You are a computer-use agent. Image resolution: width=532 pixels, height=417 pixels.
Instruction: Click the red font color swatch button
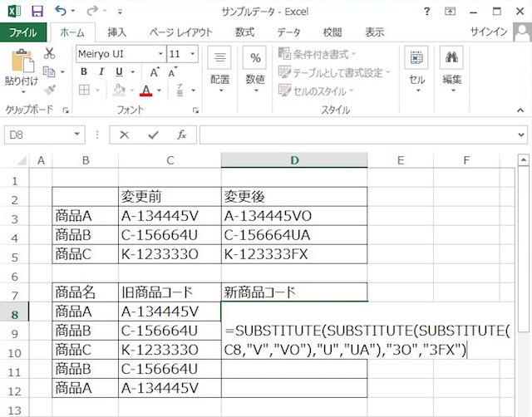pos(146,90)
